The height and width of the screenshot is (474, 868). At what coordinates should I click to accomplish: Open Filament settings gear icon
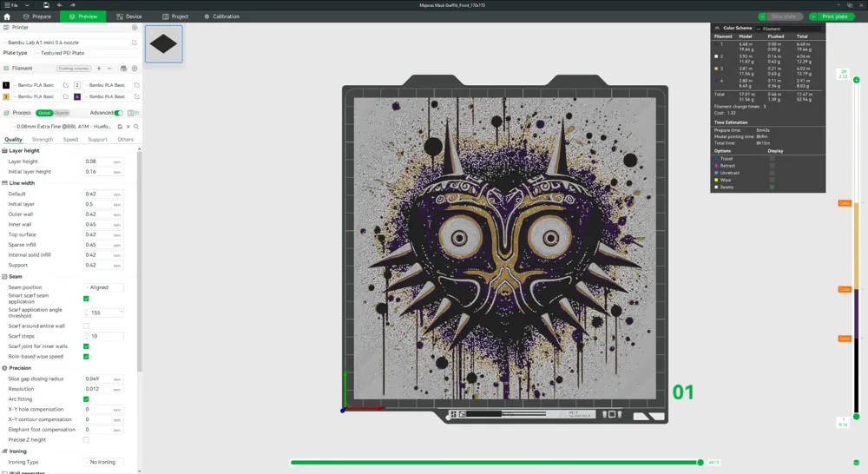tap(135, 69)
